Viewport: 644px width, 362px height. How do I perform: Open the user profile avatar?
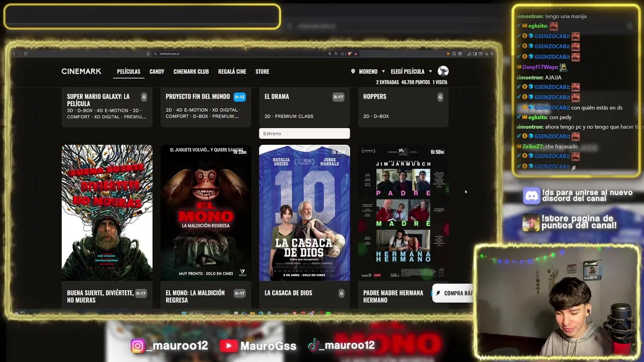coord(443,71)
